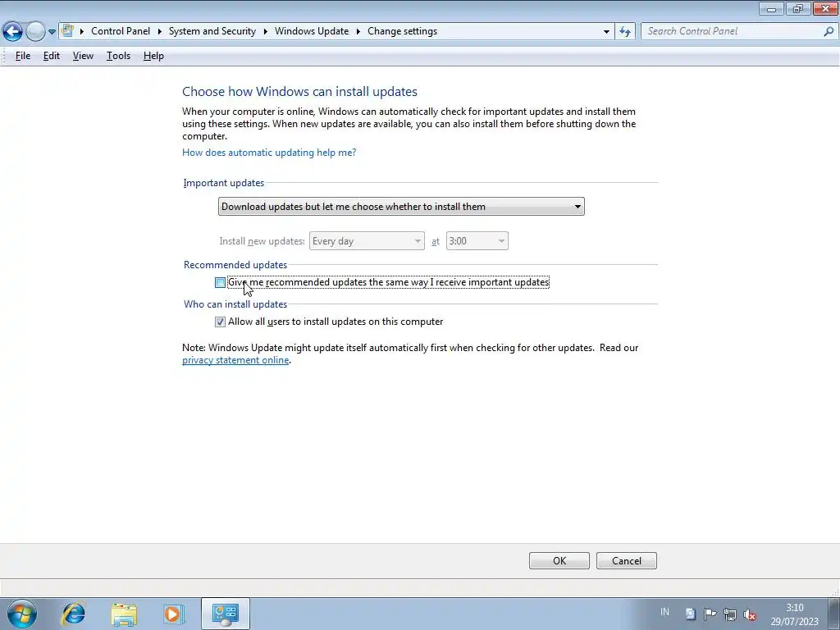Click the 'Important updates' section label
Viewport: 840px width, 630px height.
223,183
